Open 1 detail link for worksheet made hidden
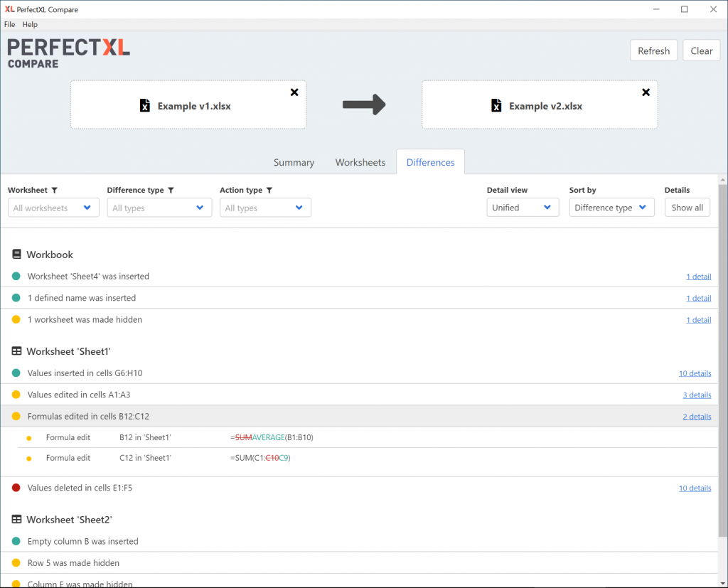The image size is (728, 588). click(x=699, y=320)
